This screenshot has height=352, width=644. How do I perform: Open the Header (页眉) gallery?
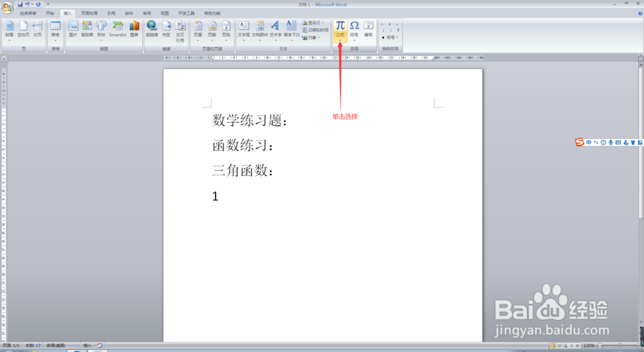tap(198, 30)
